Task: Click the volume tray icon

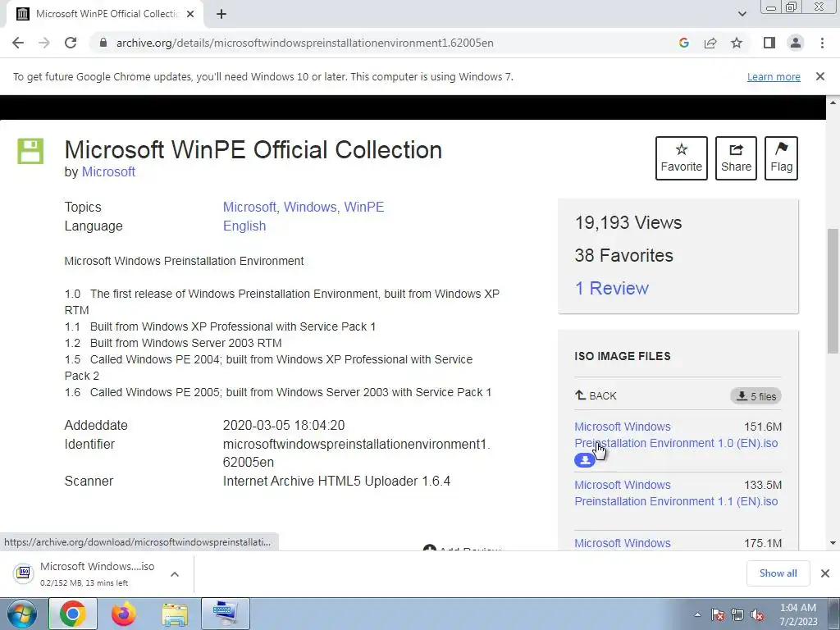Action: pyautogui.click(x=757, y=614)
